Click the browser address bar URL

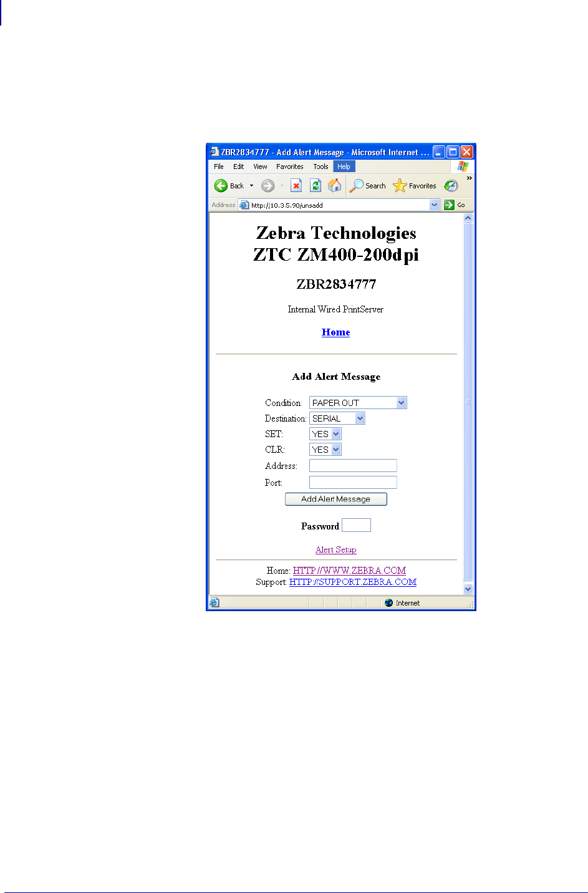click(287, 205)
